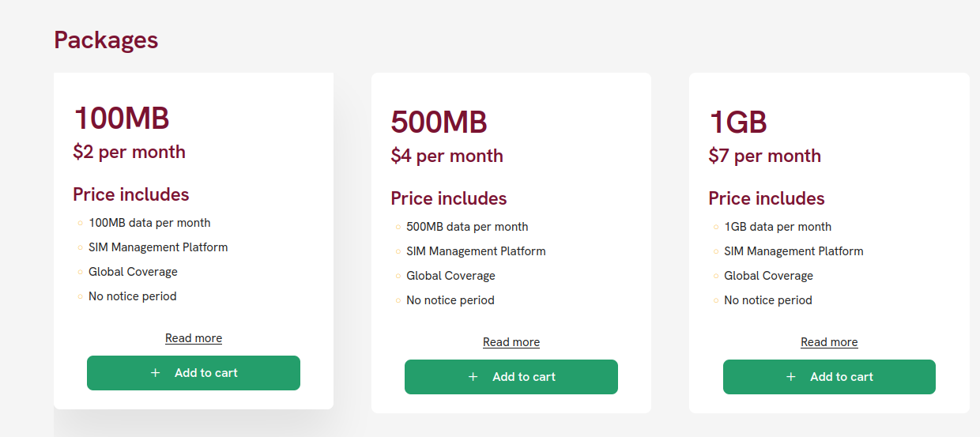
Task: Click 'Price includes' heading in 1GB card
Action: (766, 198)
